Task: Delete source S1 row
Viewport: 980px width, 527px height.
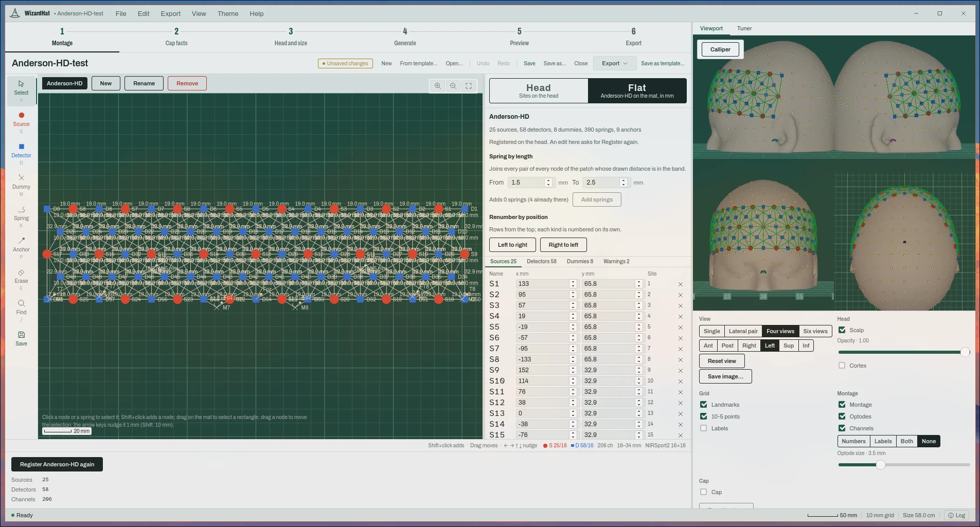Action: [681, 284]
